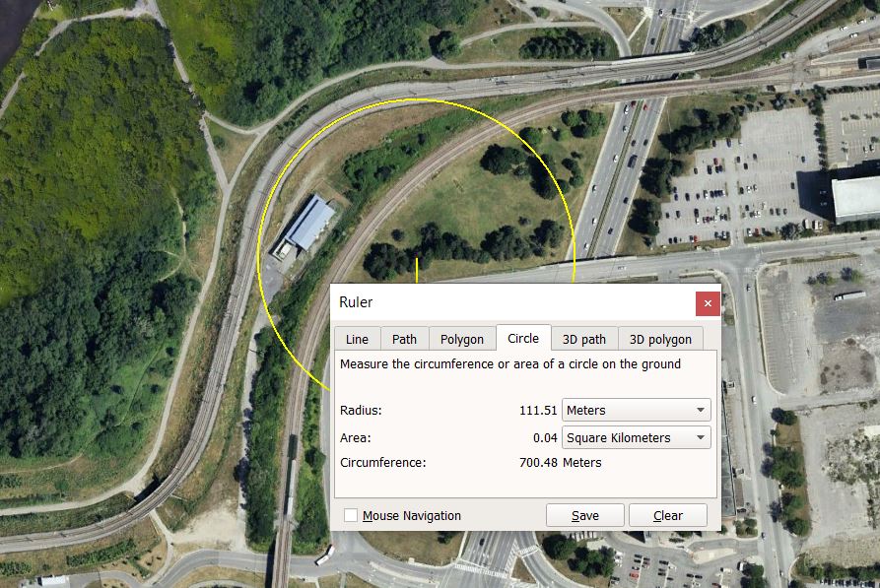Open the 3D polygon tab

pos(660,339)
